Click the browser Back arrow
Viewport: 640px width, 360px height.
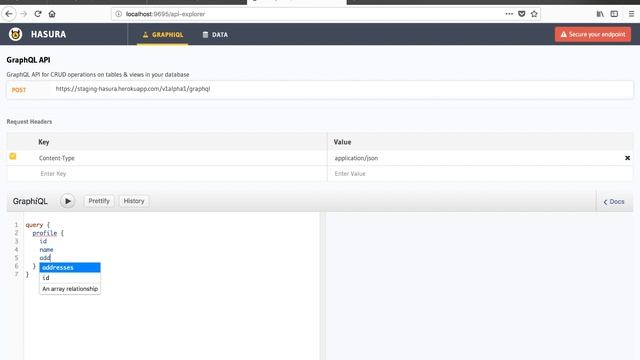tap(9, 14)
